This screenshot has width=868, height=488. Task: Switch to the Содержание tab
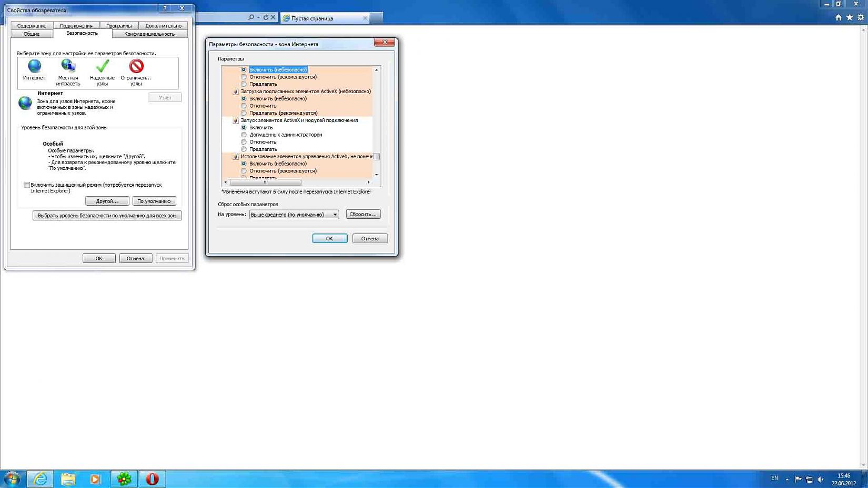32,25
